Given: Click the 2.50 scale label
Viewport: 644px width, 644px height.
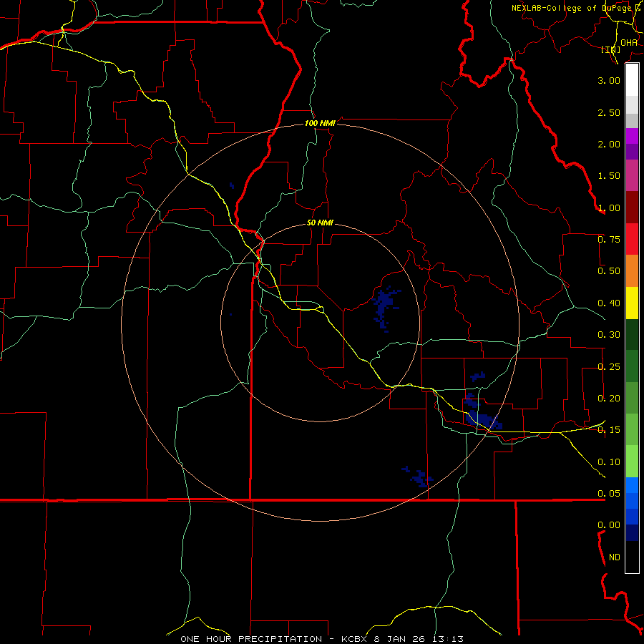Looking at the screenshot, I should click(x=609, y=112).
